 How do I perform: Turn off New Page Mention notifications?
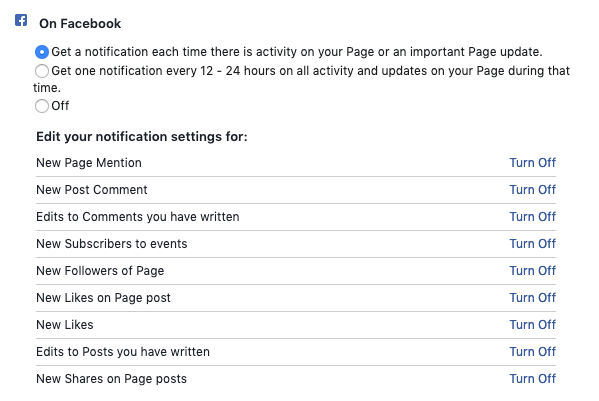point(533,163)
